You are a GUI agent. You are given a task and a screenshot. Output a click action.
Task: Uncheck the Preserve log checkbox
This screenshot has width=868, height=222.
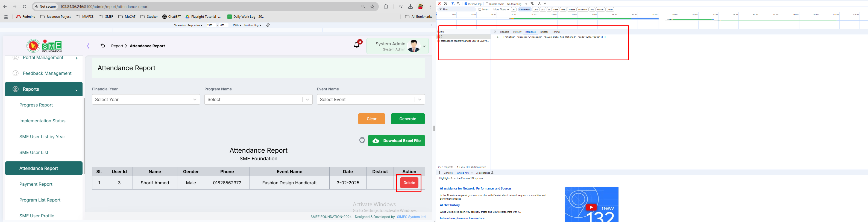[466, 4]
